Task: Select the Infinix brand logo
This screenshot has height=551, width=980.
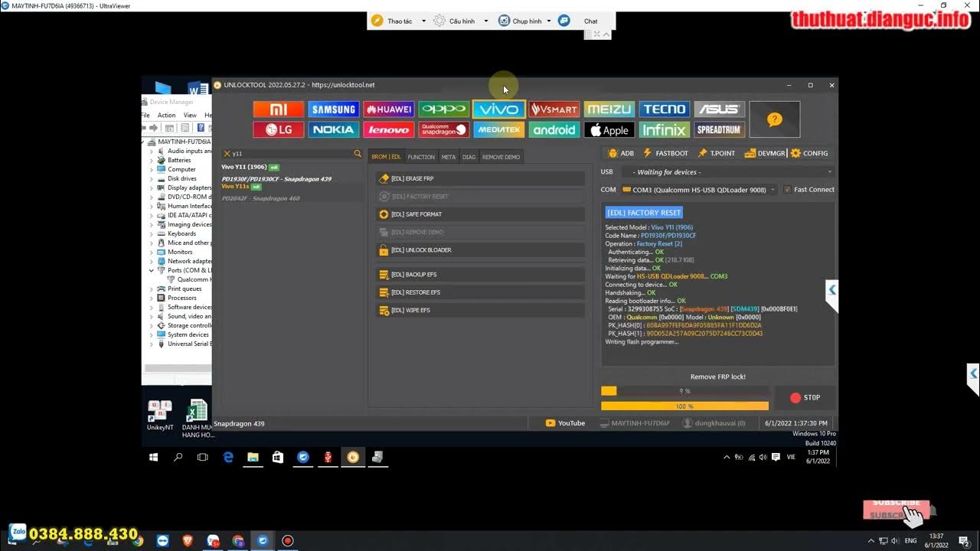Action: coord(665,130)
